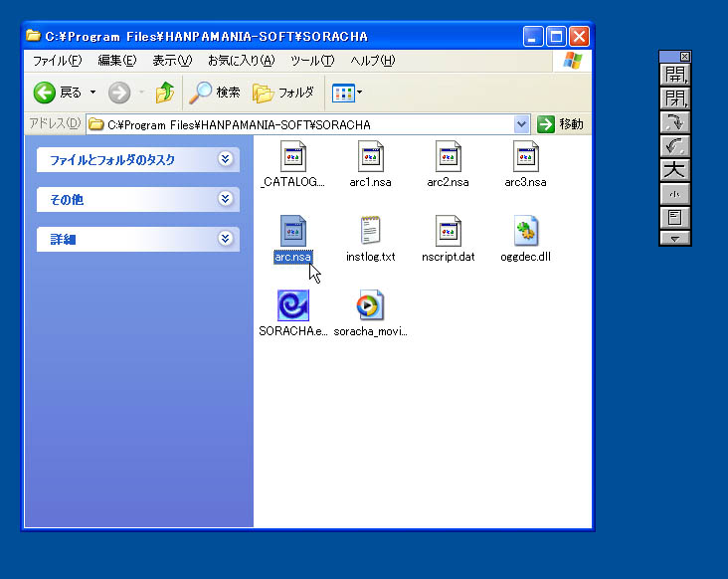Open the 検索 search tool

coord(215,93)
